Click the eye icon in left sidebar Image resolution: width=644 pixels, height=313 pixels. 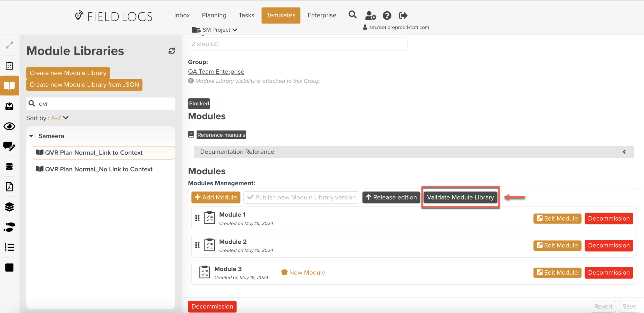[9, 126]
